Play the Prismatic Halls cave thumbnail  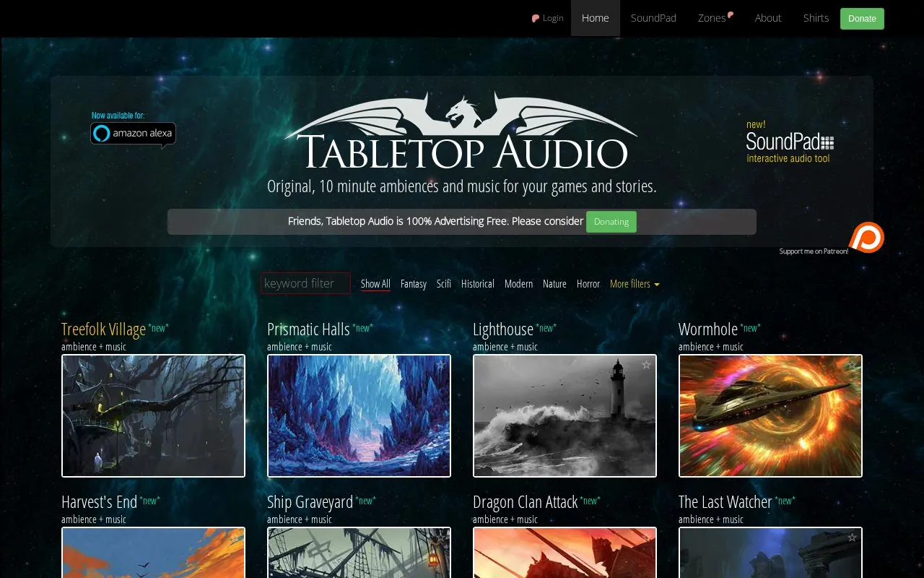(x=359, y=415)
